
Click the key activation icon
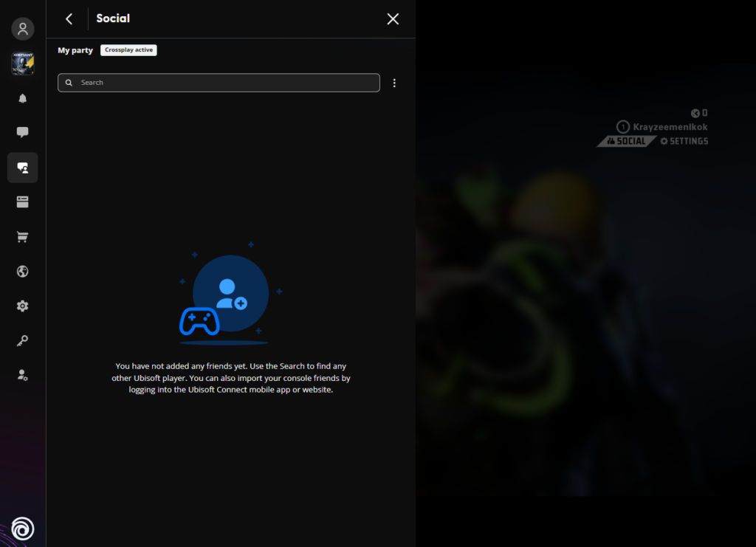[x=23, y=340]
